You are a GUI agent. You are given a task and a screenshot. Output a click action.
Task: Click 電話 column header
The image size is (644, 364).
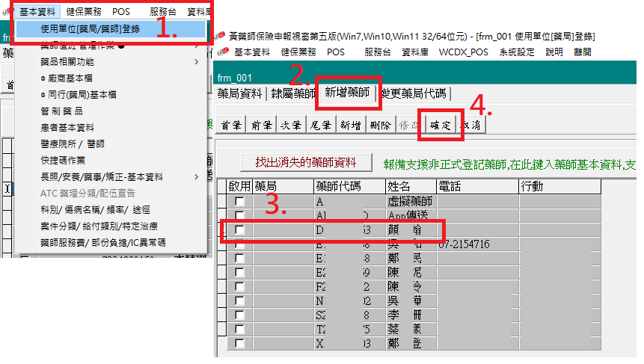click(x=478, y=186)
